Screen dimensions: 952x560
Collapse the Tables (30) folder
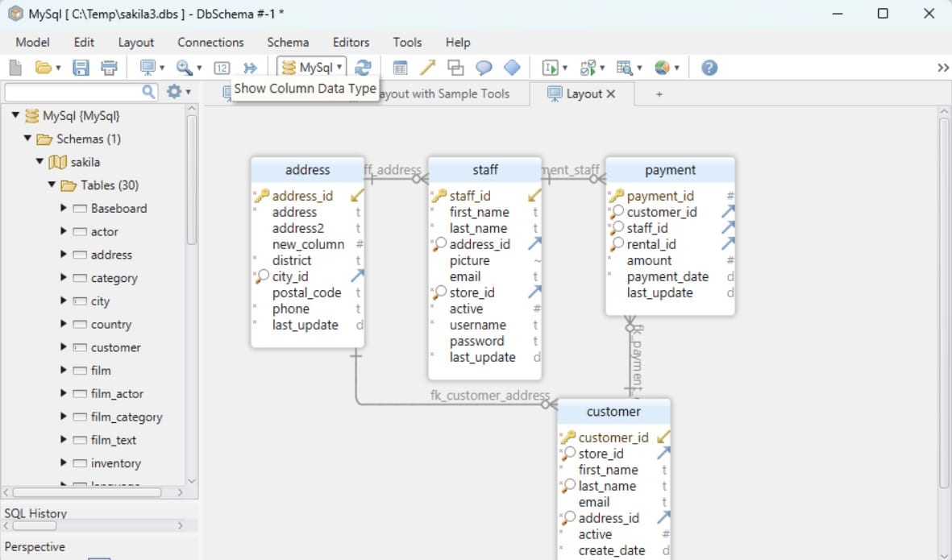[52, 185]
